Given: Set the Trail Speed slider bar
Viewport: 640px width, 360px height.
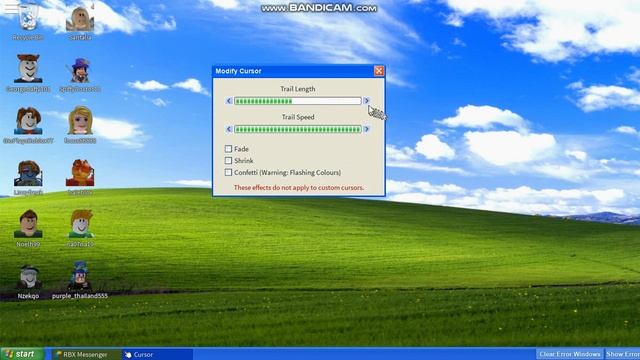Looking at the screenshot, I should [x=298, y=129].
